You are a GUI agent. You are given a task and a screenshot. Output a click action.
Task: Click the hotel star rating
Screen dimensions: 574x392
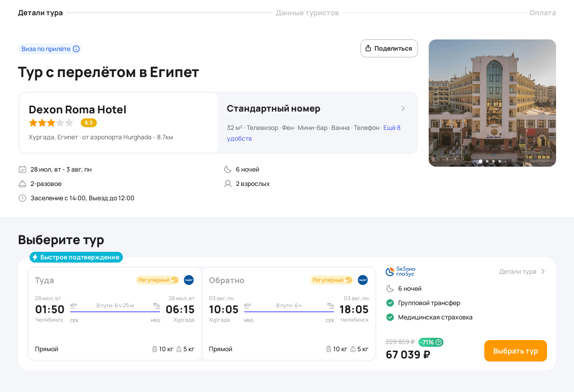[x=51, y=123]
